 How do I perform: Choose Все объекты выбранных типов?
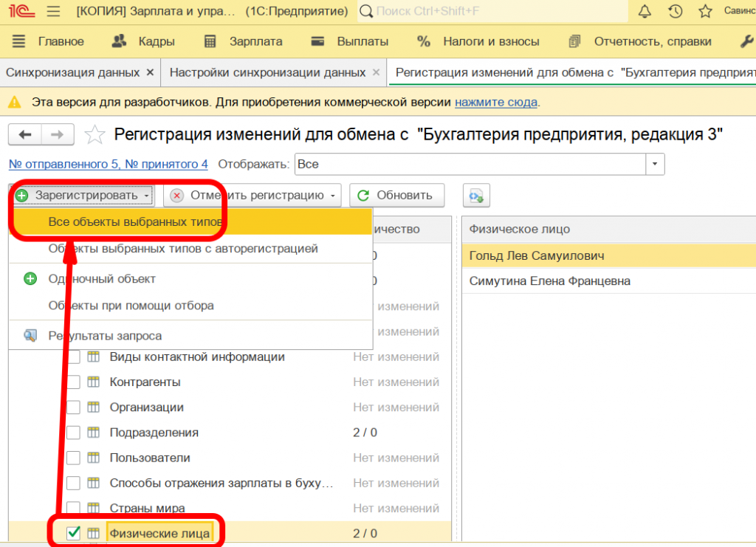coord(190,221)
